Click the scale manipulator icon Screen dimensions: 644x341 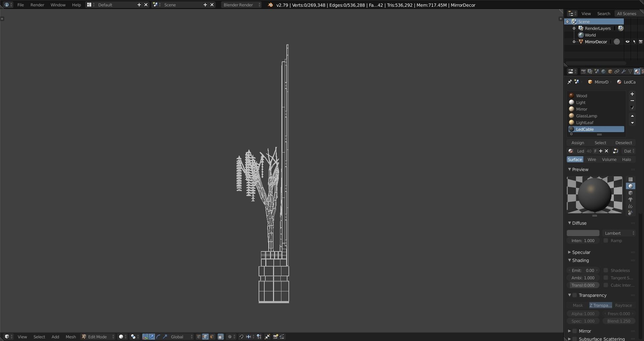(x=165, y=337)
